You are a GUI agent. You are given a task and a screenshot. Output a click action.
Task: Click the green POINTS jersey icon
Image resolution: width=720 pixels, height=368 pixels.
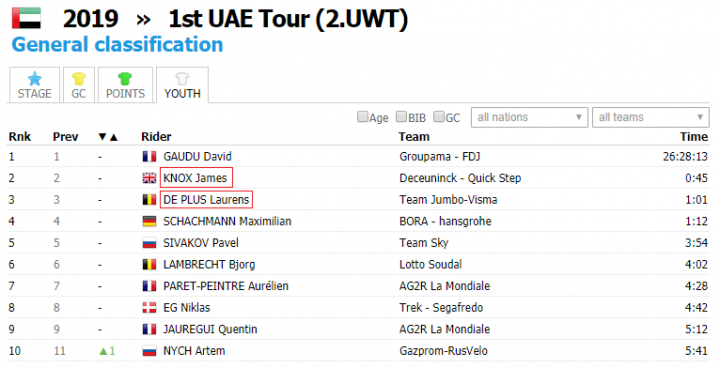click(x=125, y=79)
